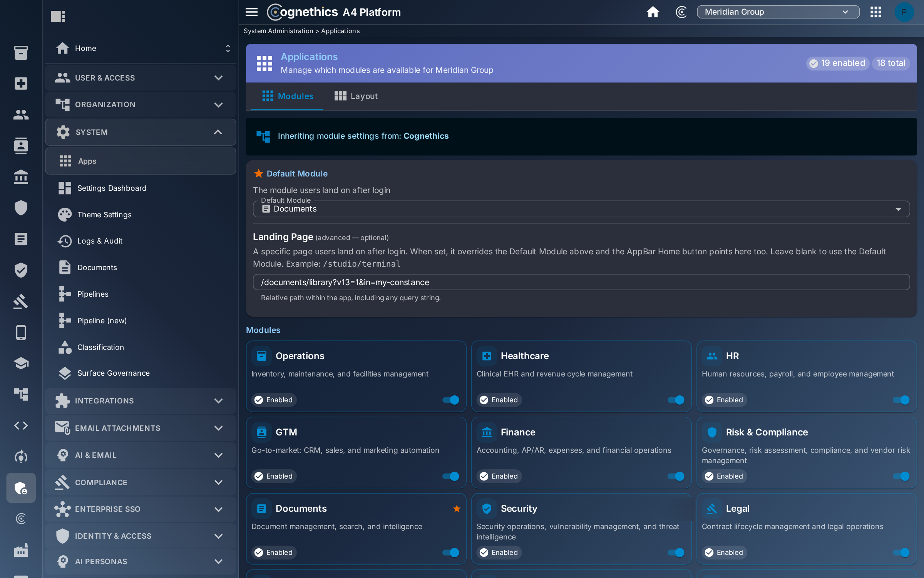This screenshot has height=578, width=924.
Task: Click the Healthcare module card icon
Action: 487,356
